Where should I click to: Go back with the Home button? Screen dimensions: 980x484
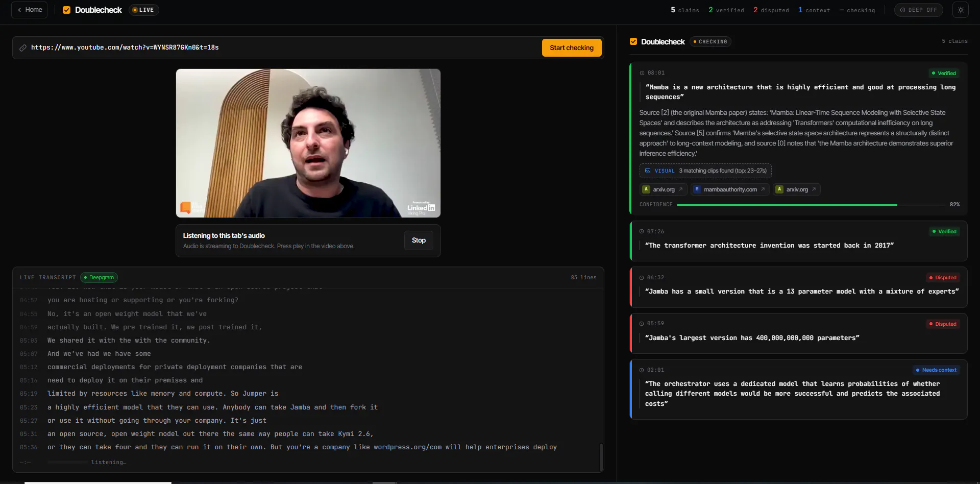[x=30, y=10]
